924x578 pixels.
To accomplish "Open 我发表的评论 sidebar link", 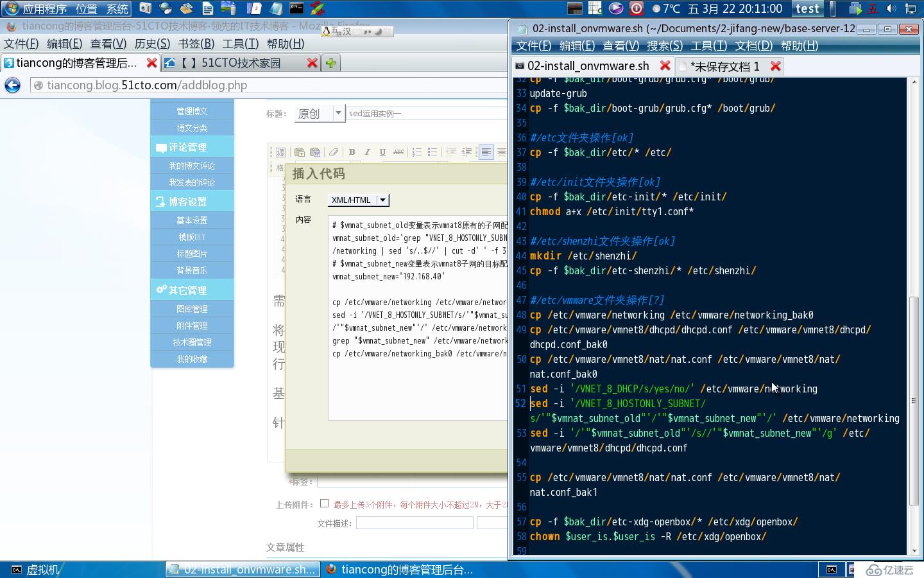I will point(192,182).
